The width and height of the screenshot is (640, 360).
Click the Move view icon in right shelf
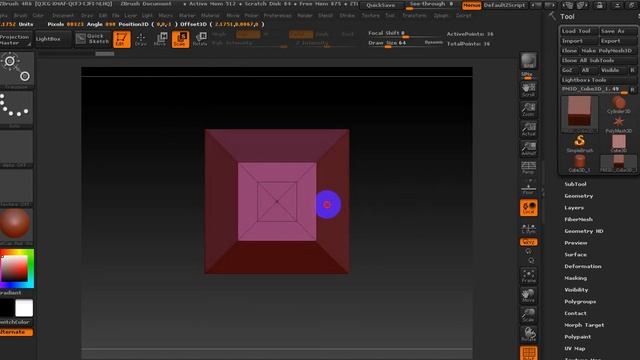pyautogui.click(x=529, y=296)
